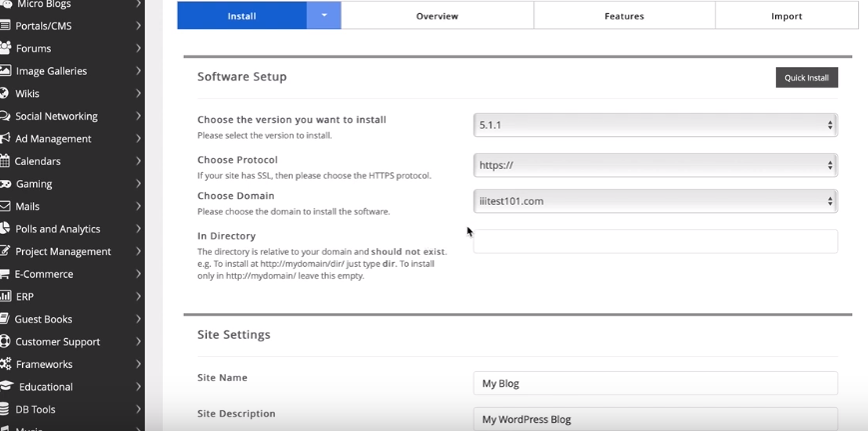
Task: Click the Gaming controller icon
Action: (6, 184)
